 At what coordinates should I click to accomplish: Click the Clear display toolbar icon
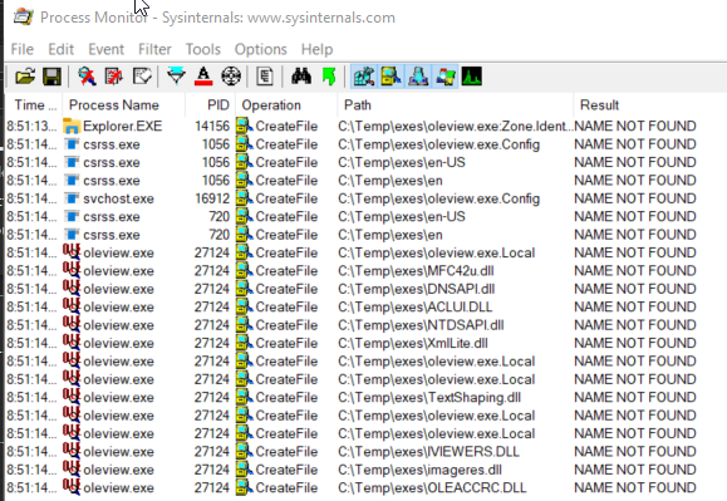coord(142,76)
